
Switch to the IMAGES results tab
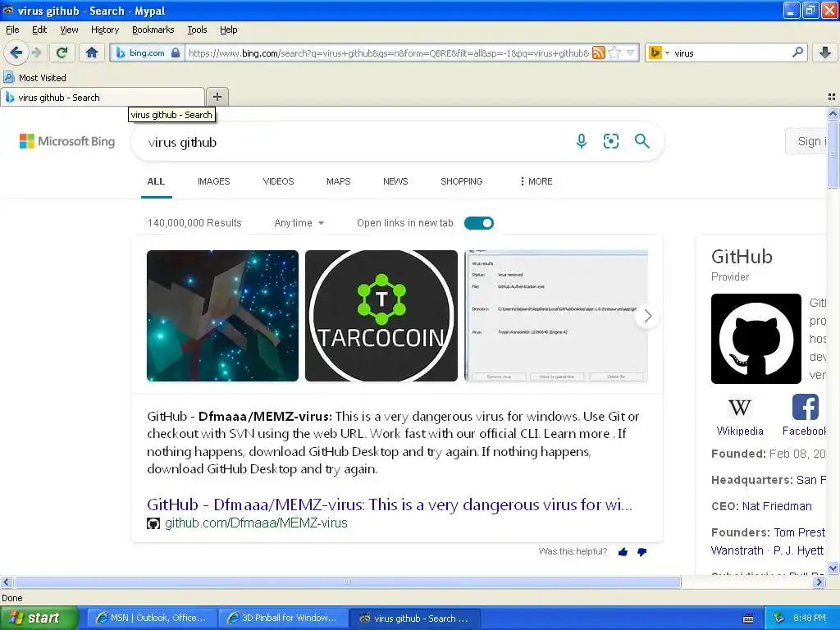click(214, 181)
